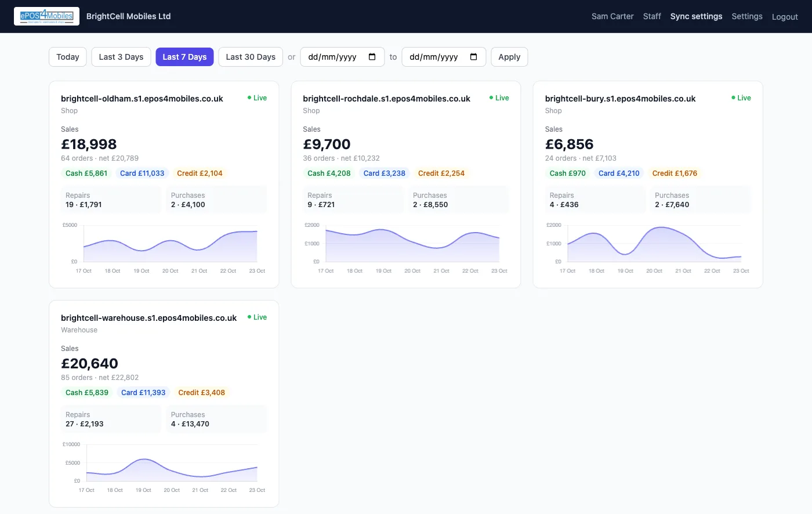Click the Live status on Warehouse card
The image size is (812, 514).
click(x=257, y=317)
